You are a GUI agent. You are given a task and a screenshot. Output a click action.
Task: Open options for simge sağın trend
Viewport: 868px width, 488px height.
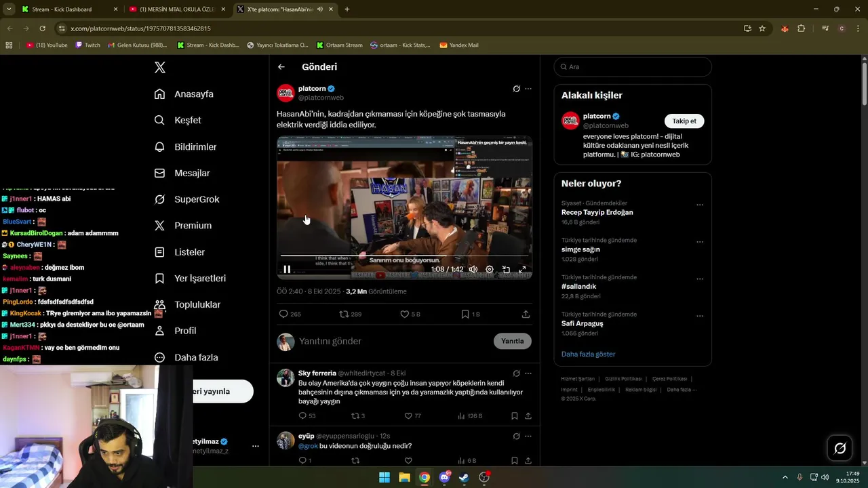point(700,242)
